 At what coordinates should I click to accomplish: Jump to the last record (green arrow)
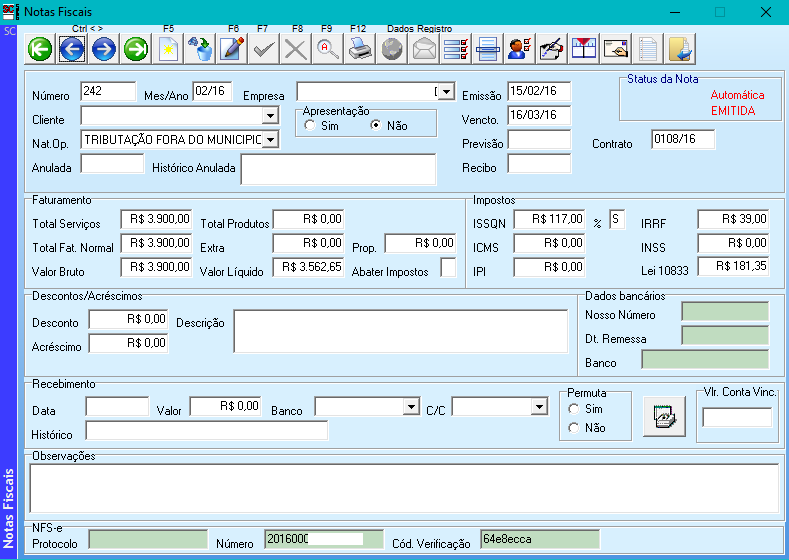pyautogui.click(x=136, y=48)
